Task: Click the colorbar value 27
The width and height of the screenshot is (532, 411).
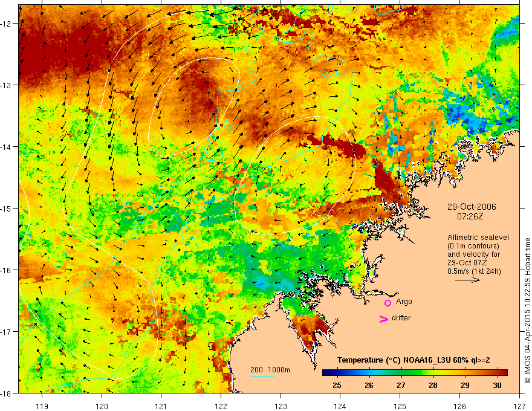Action: pos(401,385)
